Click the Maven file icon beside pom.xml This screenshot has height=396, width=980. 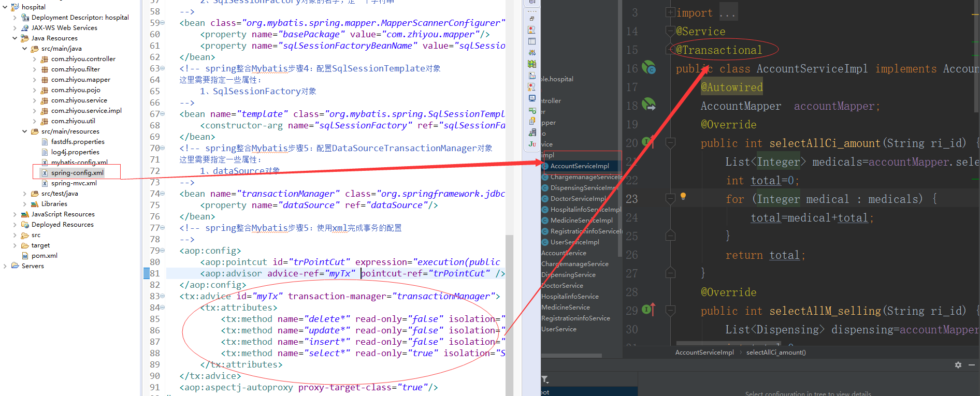pos(25,256)
